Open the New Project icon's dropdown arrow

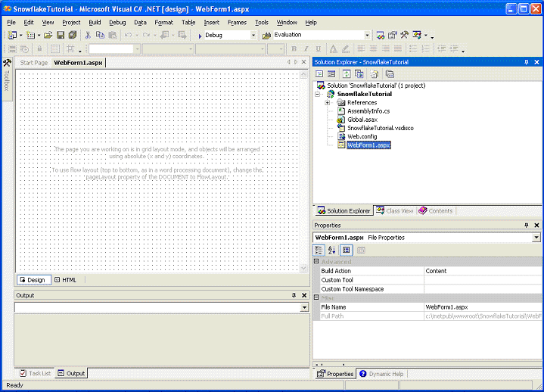[x=21, y=36]
